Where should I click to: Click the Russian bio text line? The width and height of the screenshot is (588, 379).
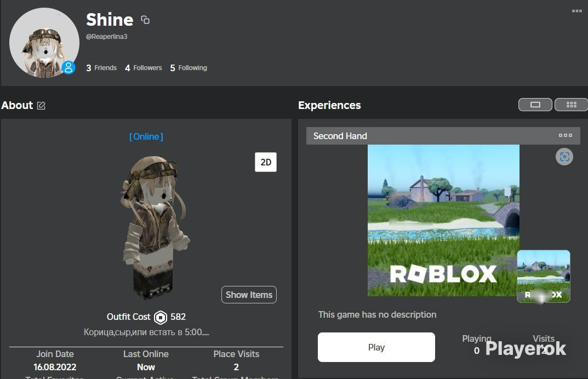[x=146, y=332]
